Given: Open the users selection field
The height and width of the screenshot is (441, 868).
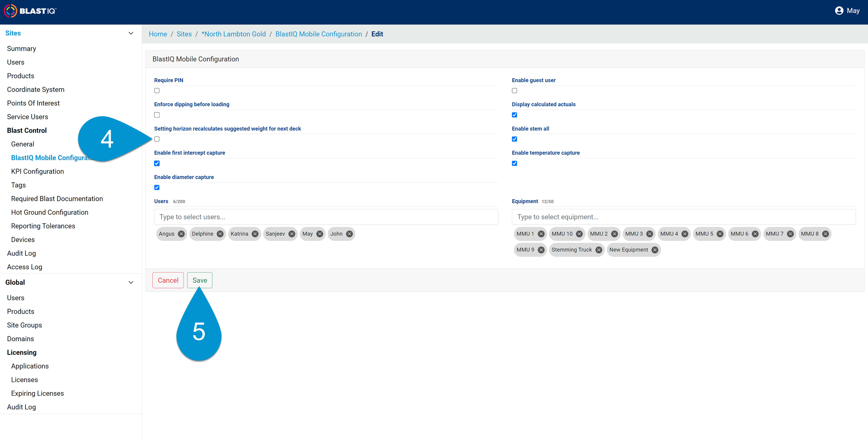Looking at the screenshot, I should pos(326,217).
